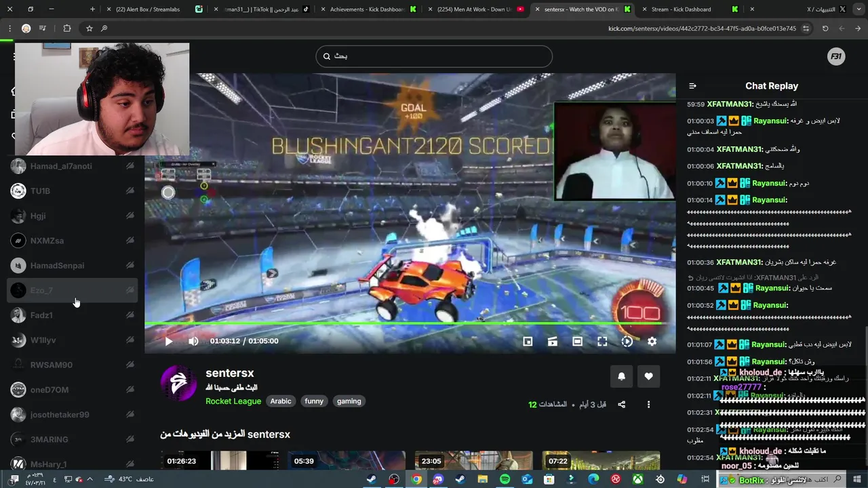Select the funny tag
This screenshot has width=868, height=488.
click(x=314, y=401)
